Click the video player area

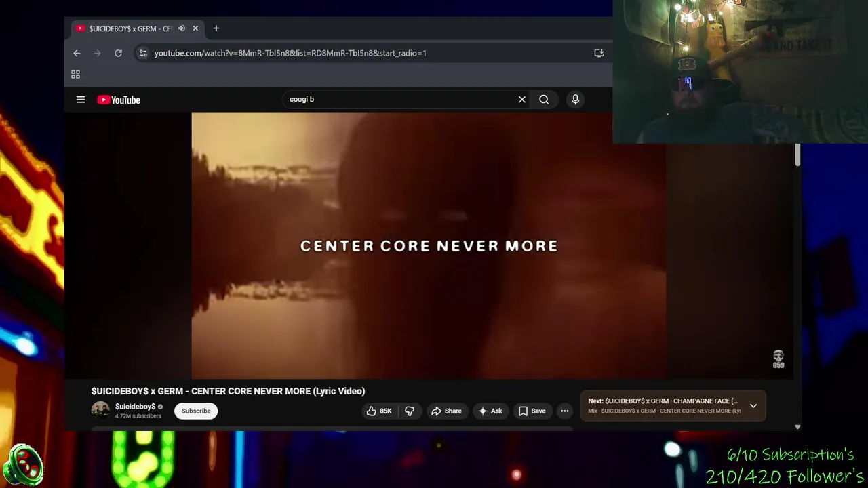429,245
